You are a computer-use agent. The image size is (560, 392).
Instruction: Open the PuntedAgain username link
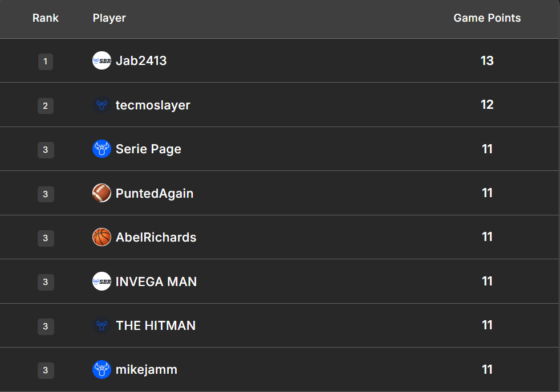155,193
